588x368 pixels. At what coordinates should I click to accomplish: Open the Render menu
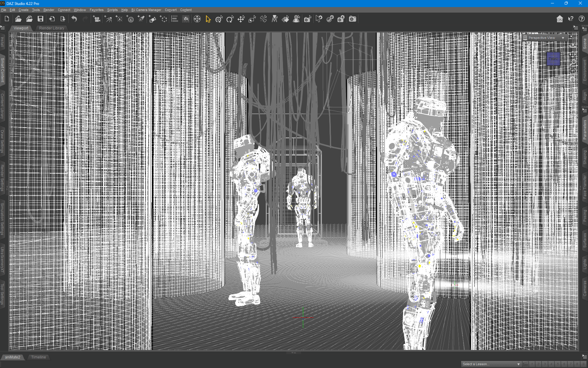pos(49,10)
